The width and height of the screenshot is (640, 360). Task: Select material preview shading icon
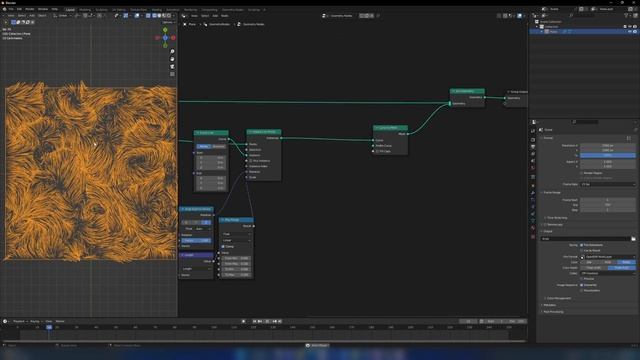[x=164, y=16]
